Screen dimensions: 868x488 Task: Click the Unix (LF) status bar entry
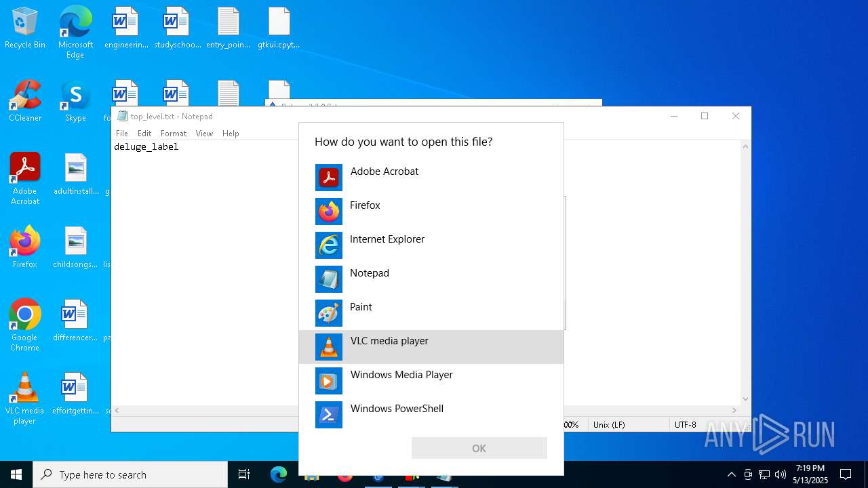point(609,424)
